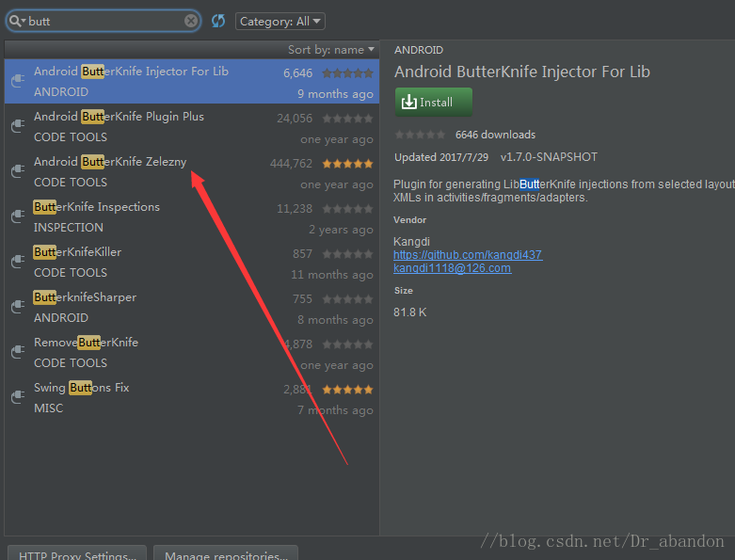Open the Sort by: name dropdown
Image resolution: width=735 pixels, height=560 pixels.
[x=331, y=50]
